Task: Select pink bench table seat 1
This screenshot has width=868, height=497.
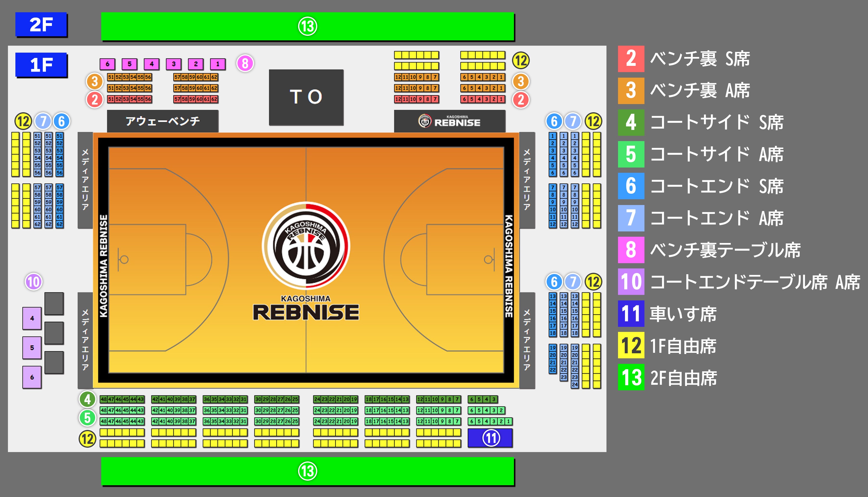Action: (x=218, y=64)
